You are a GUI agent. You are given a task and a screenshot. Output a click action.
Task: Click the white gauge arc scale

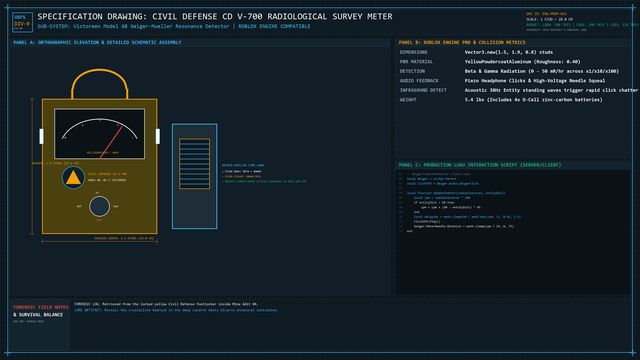100,128
